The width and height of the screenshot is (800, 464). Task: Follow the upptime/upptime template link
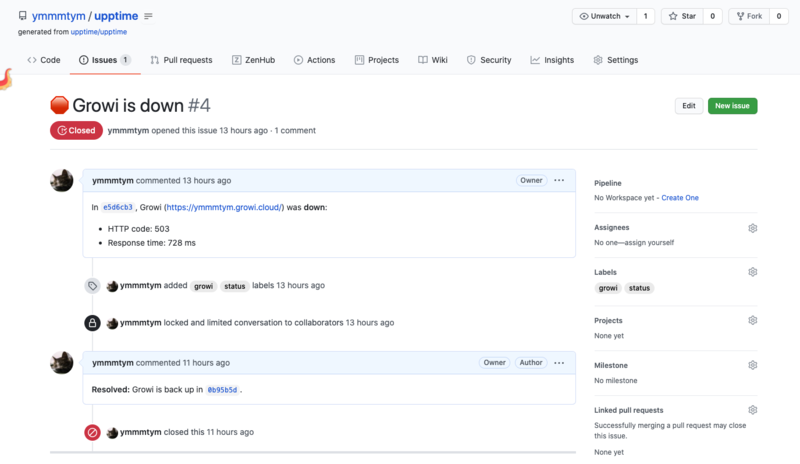point(99,32)
